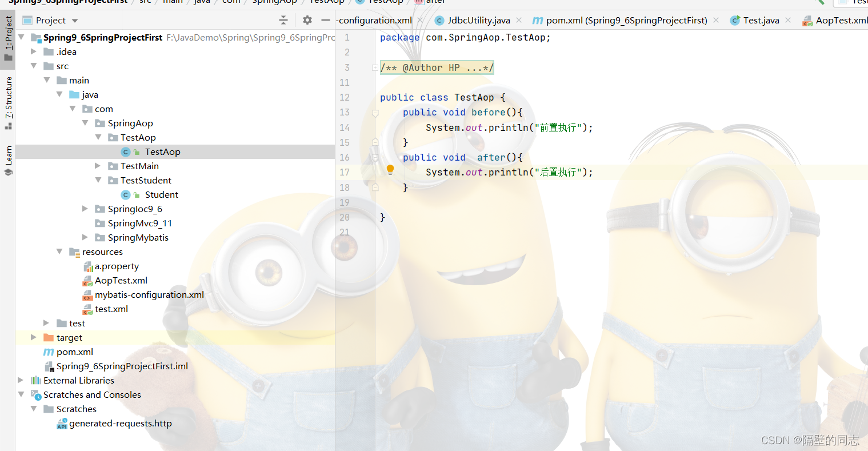Image resolution: width=868 pixels, height=451 pixels.
Task: Open Project tool window settings gear
Action: point(307,20)
